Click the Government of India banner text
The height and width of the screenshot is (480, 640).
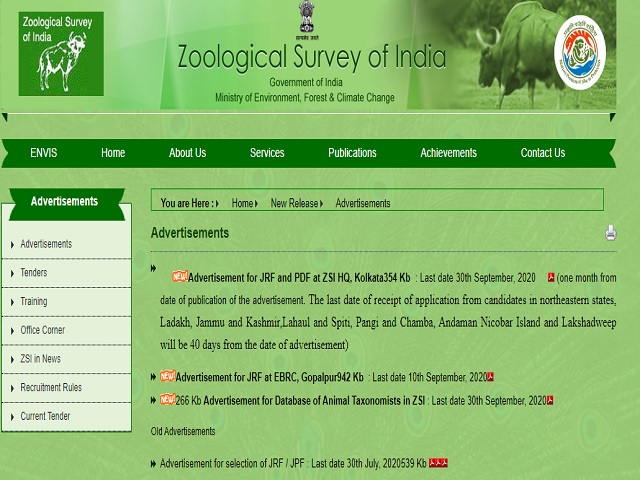tap(306, 82)
